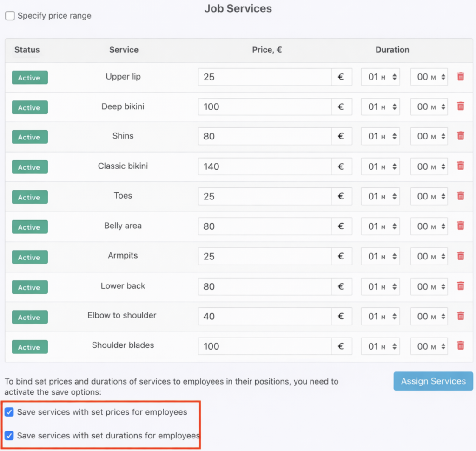476x451 pixels.
Task: Remove the Toes service via trash icon
Action: pyautogui.click(x=461, y=196)
